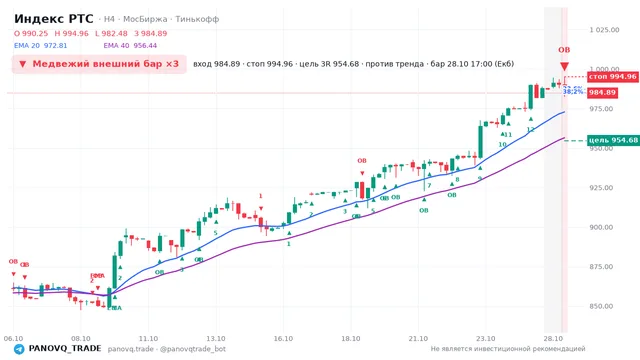
Task: Click the 'H 994.96' high value
Action: click(71, 33)
